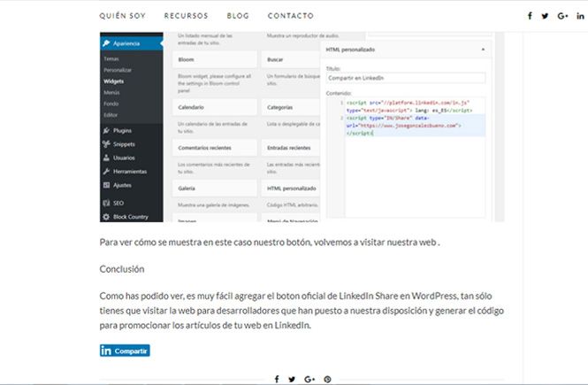The image size is (588, 385).
Task: Select Editor in the screenshot sidebar
Action: pos(111,115)
